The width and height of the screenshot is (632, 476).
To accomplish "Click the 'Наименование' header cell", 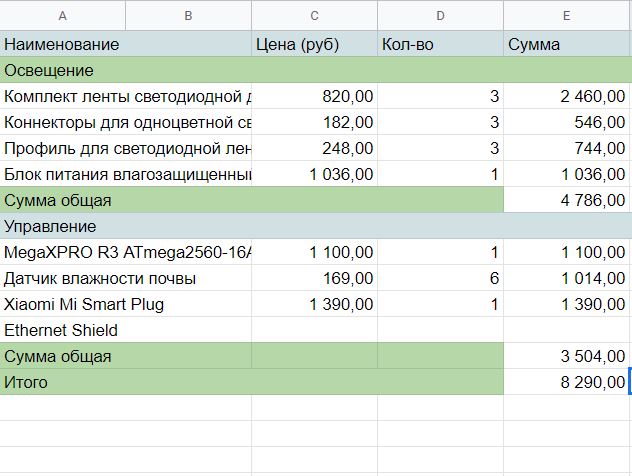I will pos(126,44).
